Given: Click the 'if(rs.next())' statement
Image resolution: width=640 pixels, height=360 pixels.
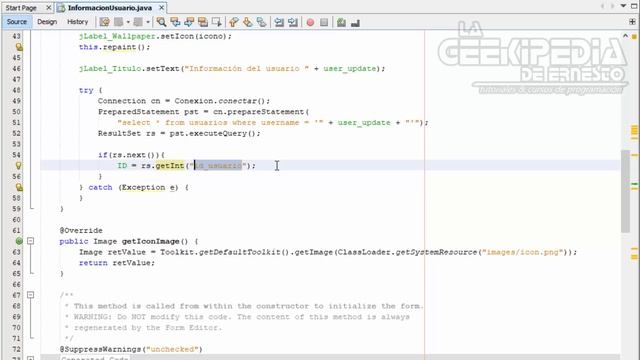Looking at the screenshot, I should [131, 155].
